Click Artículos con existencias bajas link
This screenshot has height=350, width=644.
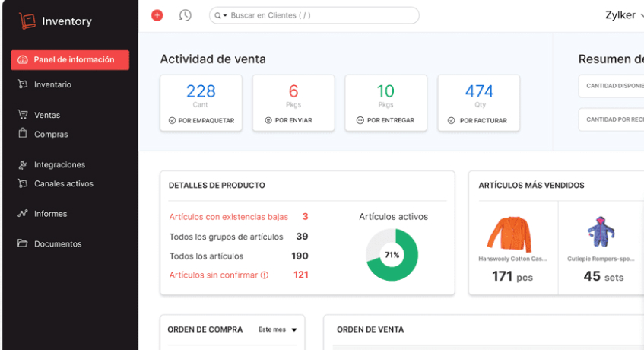pyautogui.click(x=228, y=217)
